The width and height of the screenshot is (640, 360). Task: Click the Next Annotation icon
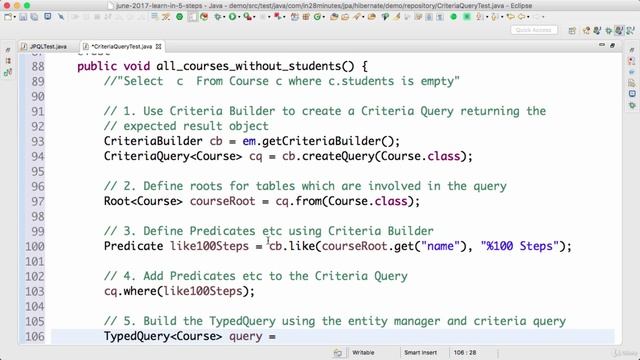point(479,17)
